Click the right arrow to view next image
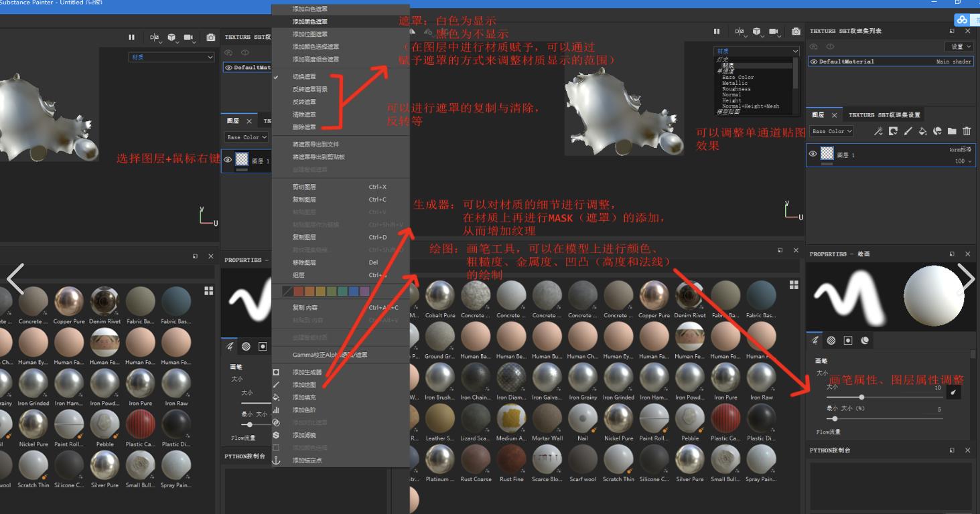The image size is (980, 514). [x=965, y=276]
